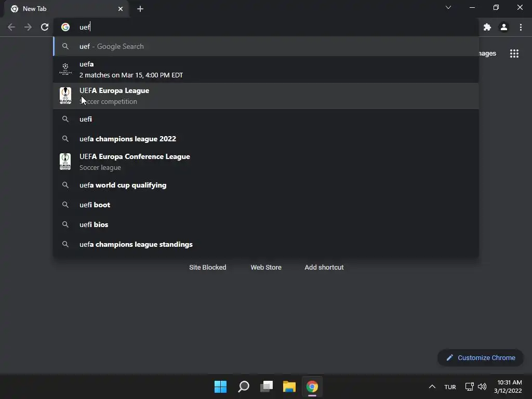
Task: Open the Chrome three-dot menu
Action: (x=521, y=27)
